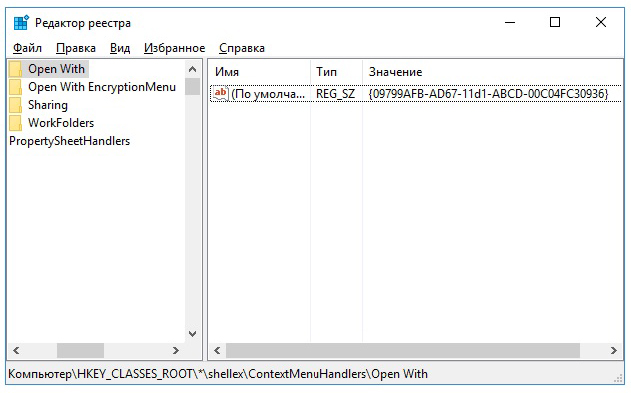Open the Файл menu

click(27, 48)
